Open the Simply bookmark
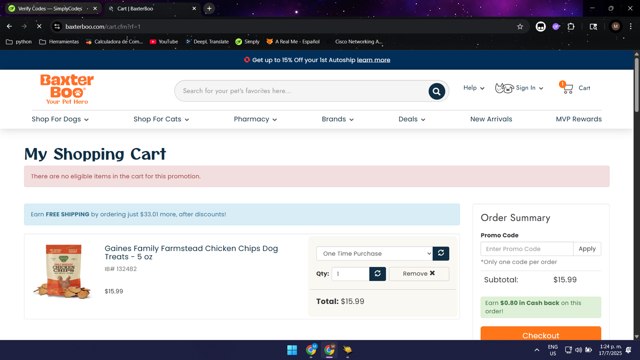640x360 pixels. (x=247, y=42)
